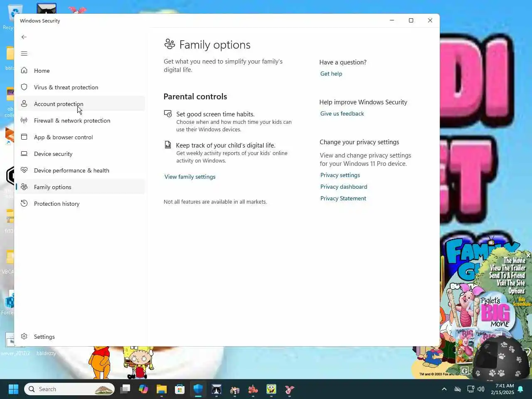Click 'Not all features are available' note
Viewport: 532px width, 399px height.
tap(215, 202)
